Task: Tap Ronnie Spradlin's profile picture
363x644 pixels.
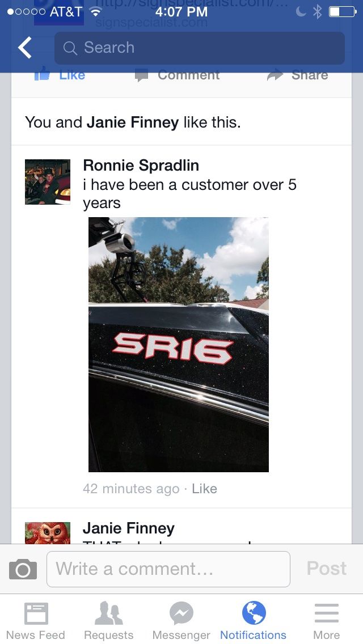Action: pyautogui.click(x=48, y=181)
